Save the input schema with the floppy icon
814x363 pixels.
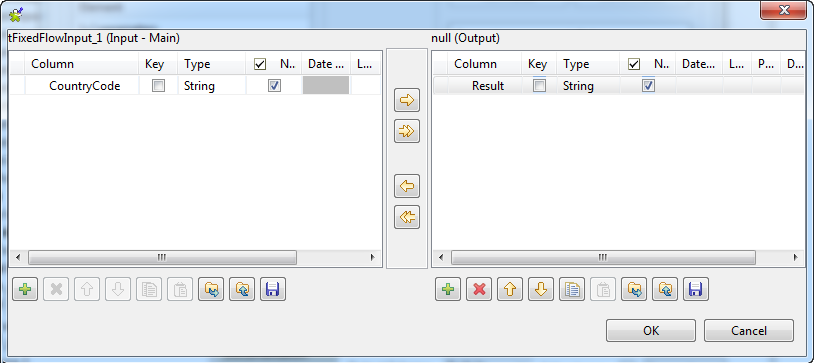click(273, 289)
